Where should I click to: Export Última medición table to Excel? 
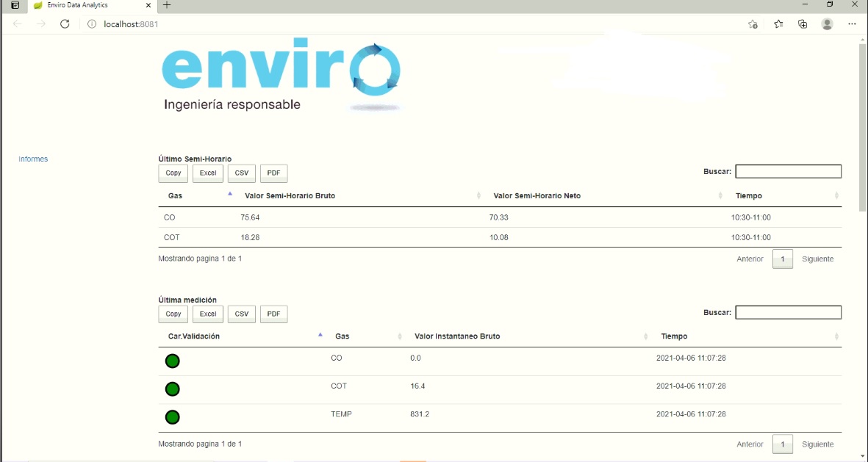207,314
